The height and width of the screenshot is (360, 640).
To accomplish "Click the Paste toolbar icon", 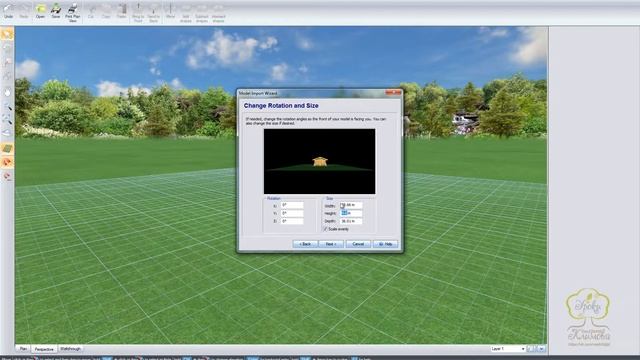I will click(x=122, y=11).
